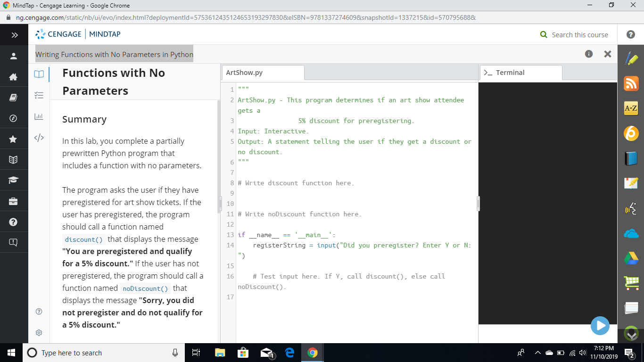Show hidden icons in the system tray
Image resolution: width=644 pixels, height=362 pixels.
point(537,353)
